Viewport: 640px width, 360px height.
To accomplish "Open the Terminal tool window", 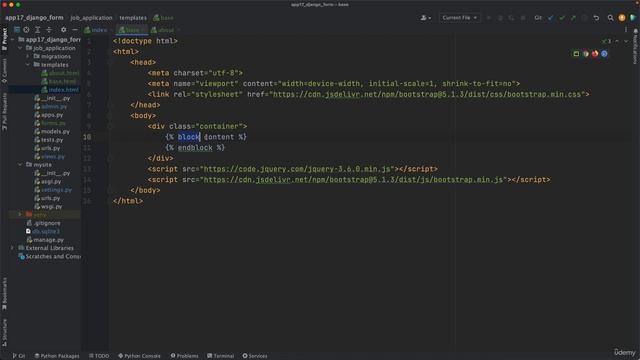I will [x=220, y=356].
